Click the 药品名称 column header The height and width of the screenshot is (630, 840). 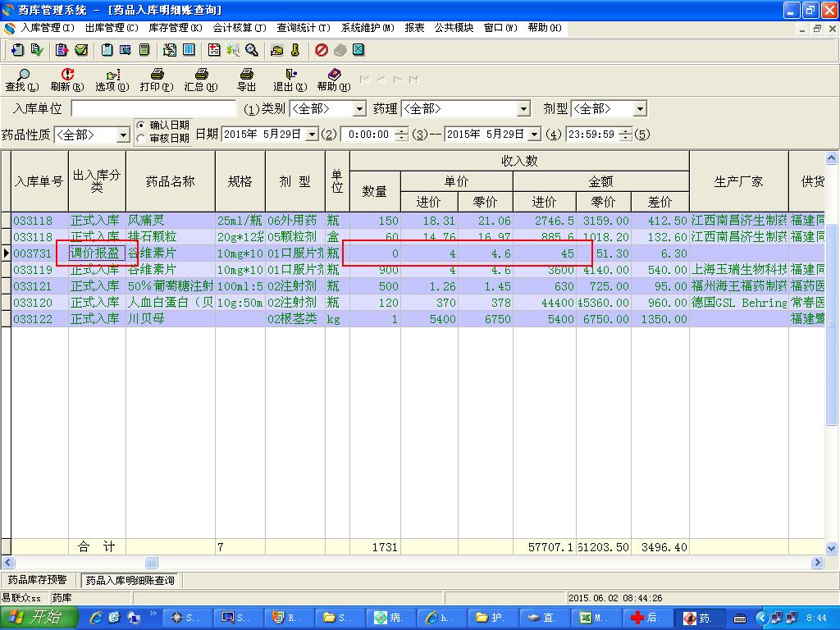[170, 181]
